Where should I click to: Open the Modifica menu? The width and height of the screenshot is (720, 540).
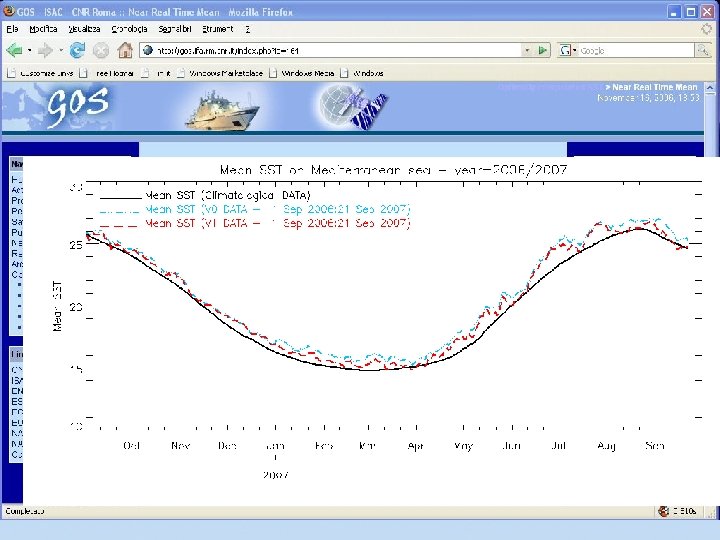(43, 29)
